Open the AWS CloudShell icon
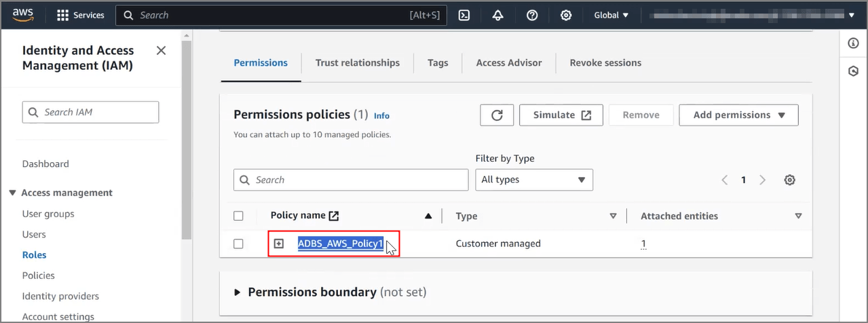The height and width of the screenshot is (323, 868). 464,15
